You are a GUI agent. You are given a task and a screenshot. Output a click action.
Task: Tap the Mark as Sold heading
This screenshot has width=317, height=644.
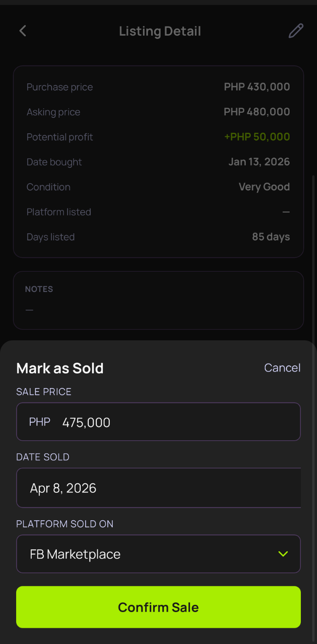[59, 368]
